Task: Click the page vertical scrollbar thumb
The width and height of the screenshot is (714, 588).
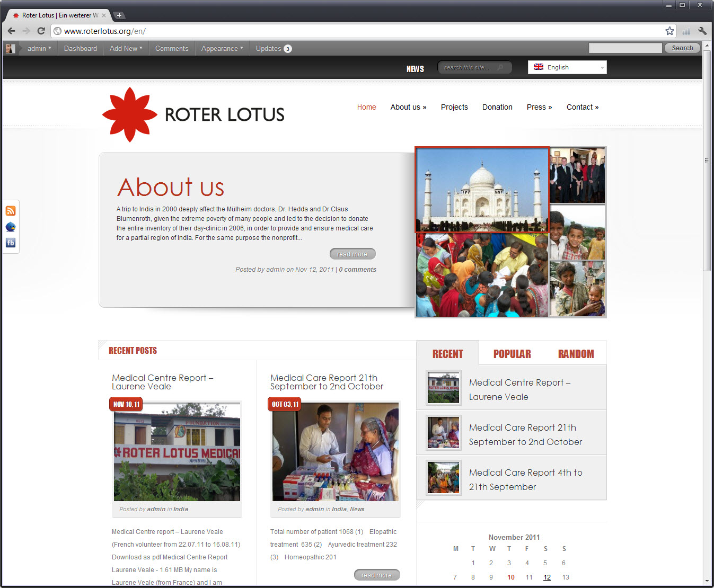Action: (707, 161)
